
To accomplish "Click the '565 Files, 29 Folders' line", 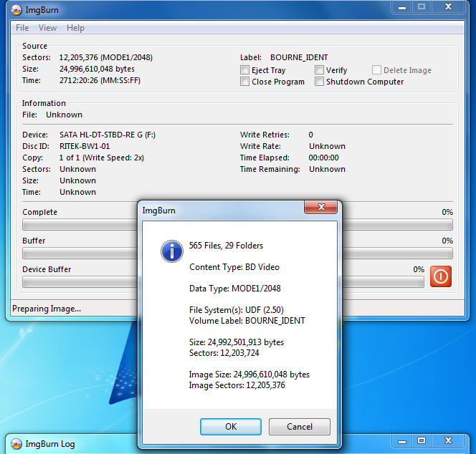I will pyautogui.click(x=226, y=246).
